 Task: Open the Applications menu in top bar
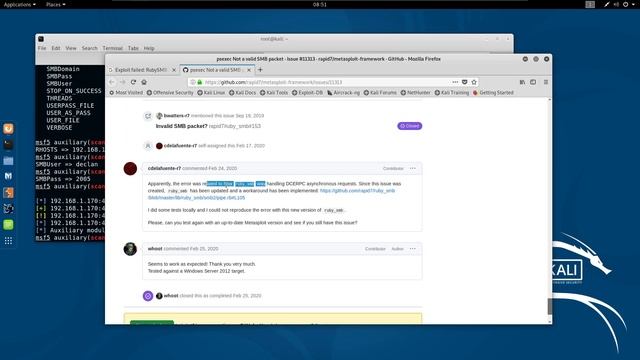pyautogui.click(x=20, y=4)
